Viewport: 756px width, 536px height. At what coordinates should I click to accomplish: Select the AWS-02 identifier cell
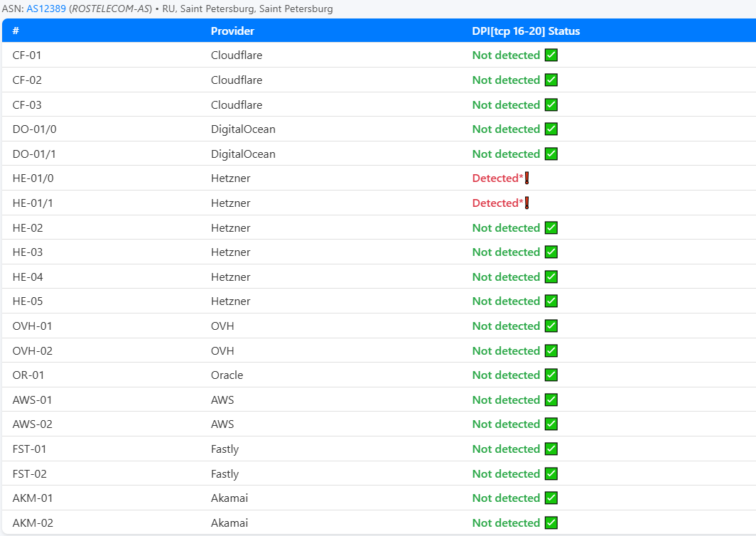point(32,424)
